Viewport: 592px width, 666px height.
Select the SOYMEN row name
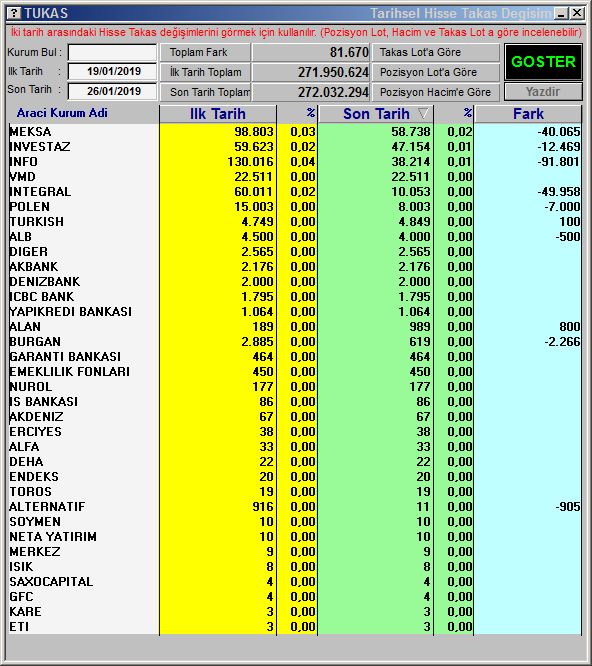click(35, 522)
